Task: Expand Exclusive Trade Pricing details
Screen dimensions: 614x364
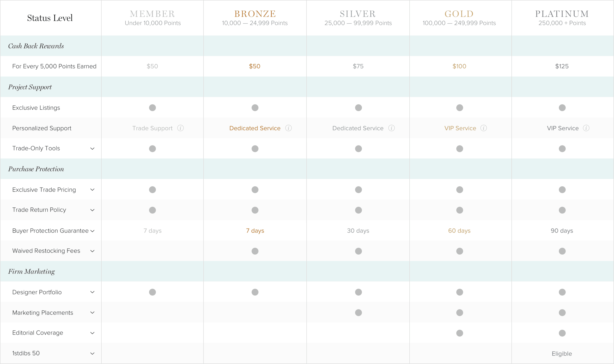Action: (x=92, y=190)
